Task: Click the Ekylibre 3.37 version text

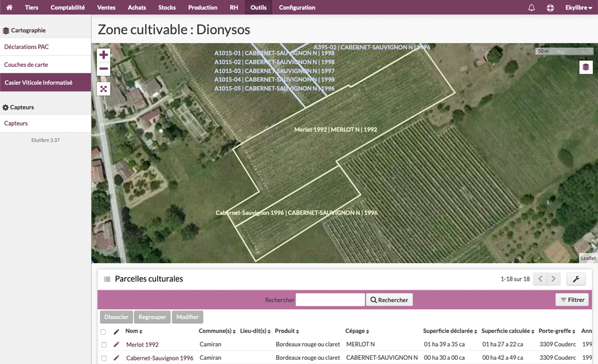Action: [x=45, y=140]
